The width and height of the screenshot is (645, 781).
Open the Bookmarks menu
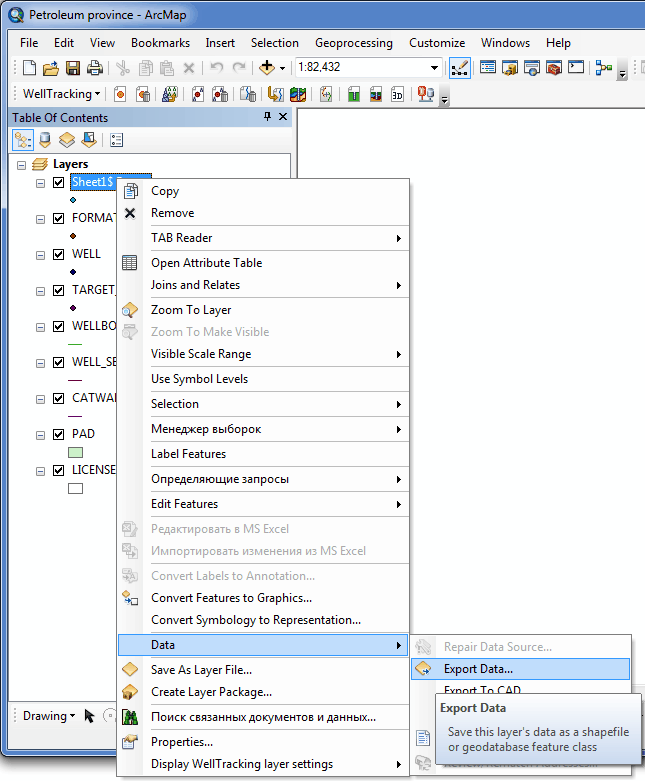pos(160,43)
